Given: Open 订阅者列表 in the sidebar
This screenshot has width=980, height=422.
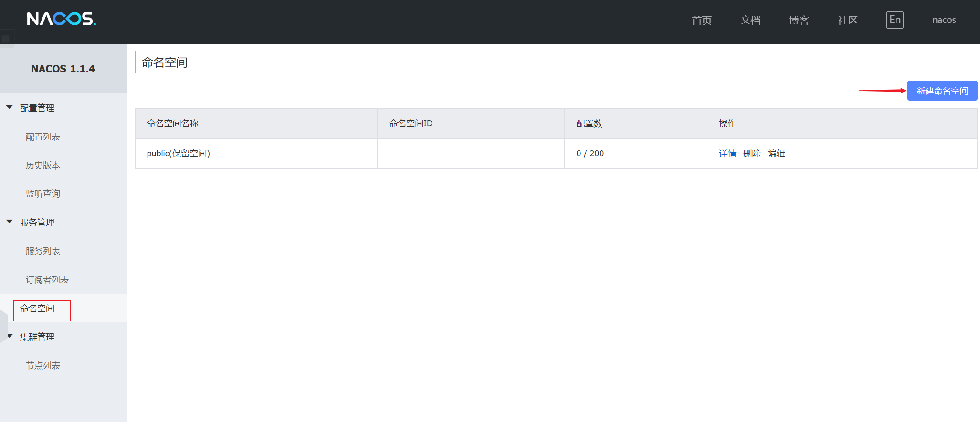Looking at the screenshot, I should point(47,280).
